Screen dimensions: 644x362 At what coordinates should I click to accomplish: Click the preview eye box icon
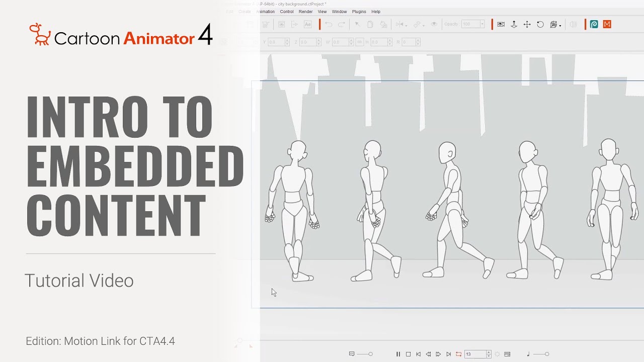pyautogui.click(x=282, y=24)
